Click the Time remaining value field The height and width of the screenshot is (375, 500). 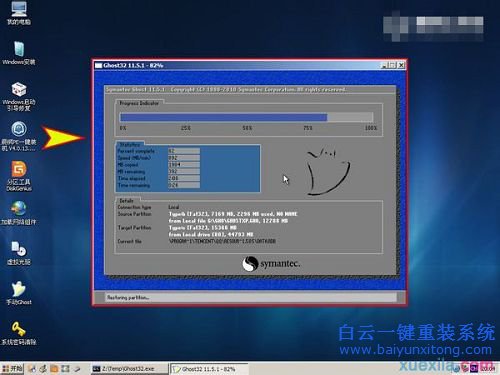(x=184, y=185)
